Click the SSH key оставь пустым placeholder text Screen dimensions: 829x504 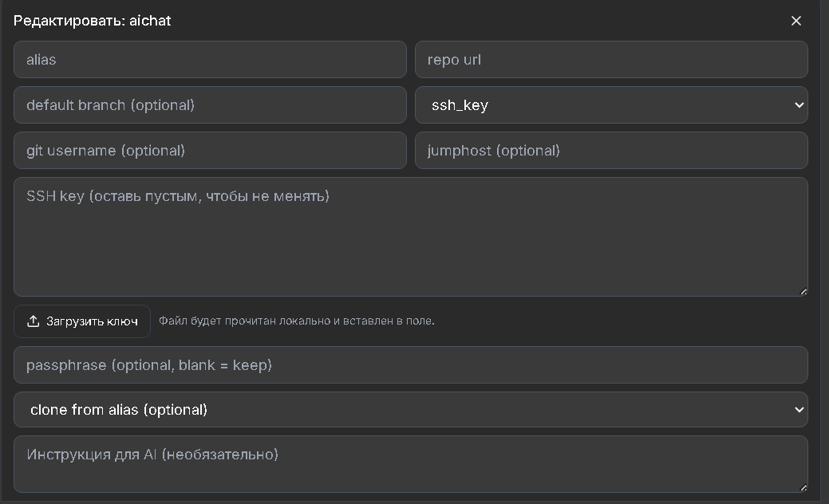click(x=178, y=196)
